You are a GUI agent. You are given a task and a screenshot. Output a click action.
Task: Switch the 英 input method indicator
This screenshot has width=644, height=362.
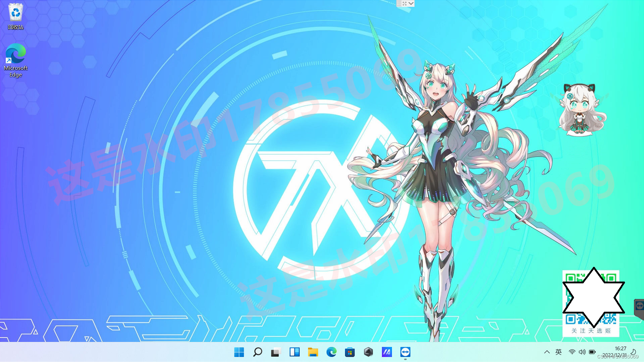click(x=559, y=352)
